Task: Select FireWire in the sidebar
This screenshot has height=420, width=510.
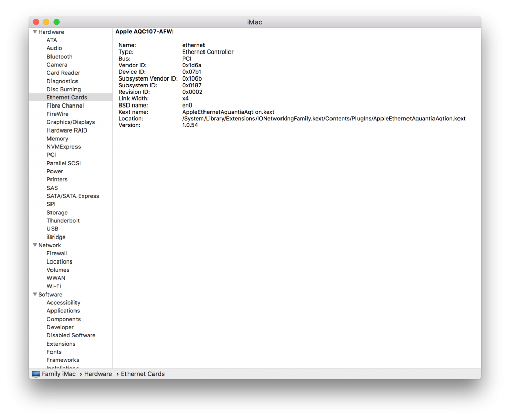Action: (x=58, y=114)
